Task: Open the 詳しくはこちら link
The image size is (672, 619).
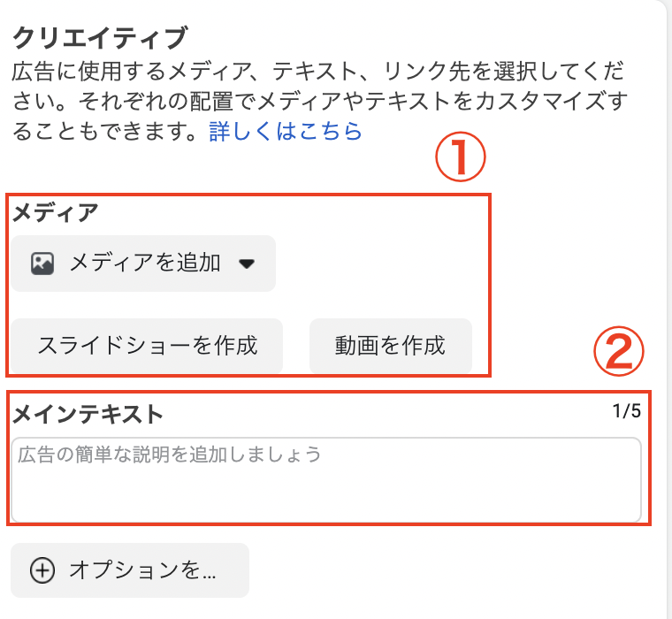Action: coord(286,132)
